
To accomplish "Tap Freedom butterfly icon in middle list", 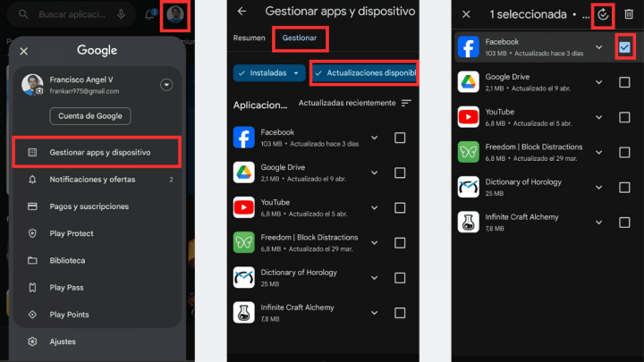I will 244,242.
